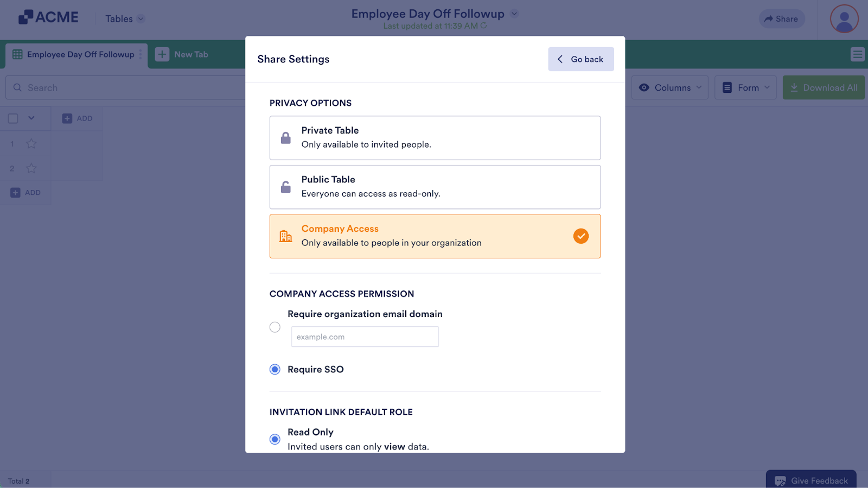This screenshot has width=868, height=488.
Task: Click the example.com domain input field
Action: (x=365, y=337)
